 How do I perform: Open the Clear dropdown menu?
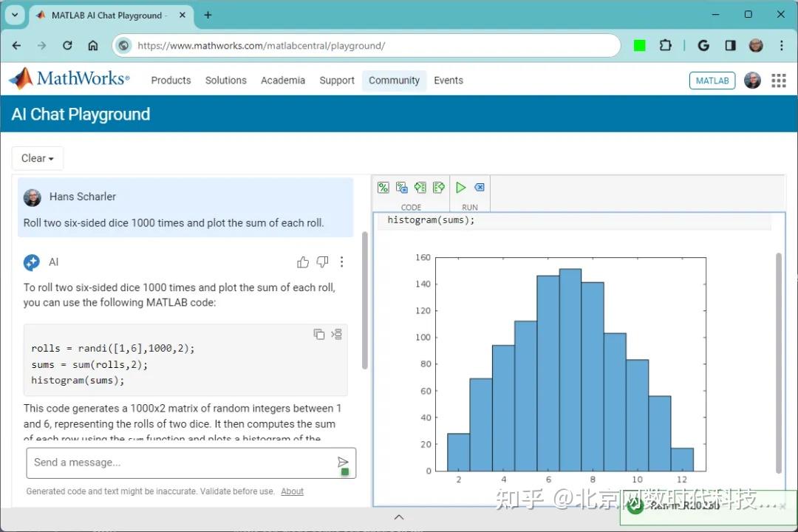click(x=37, y=158)
